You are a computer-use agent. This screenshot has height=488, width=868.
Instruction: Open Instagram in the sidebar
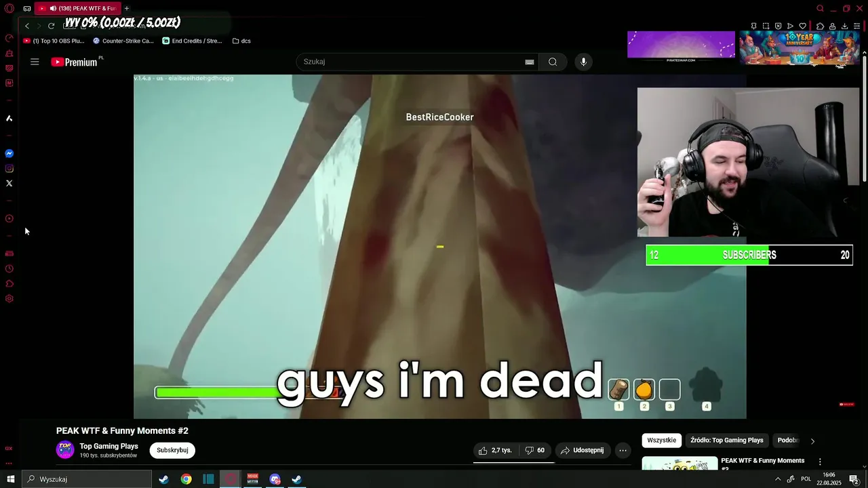point(9,169)
